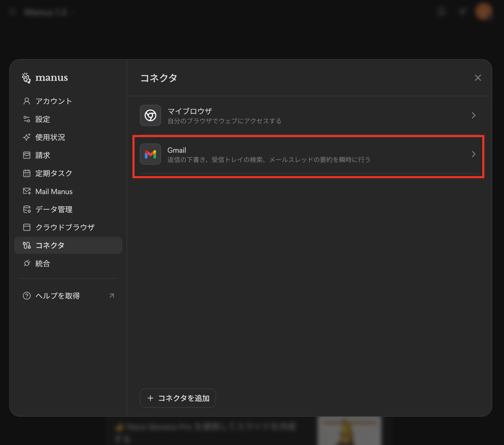Screen dimensions: 504x445
Task: Expand the マイブロウザ connector chevron
Action: [x=473, y=115]
